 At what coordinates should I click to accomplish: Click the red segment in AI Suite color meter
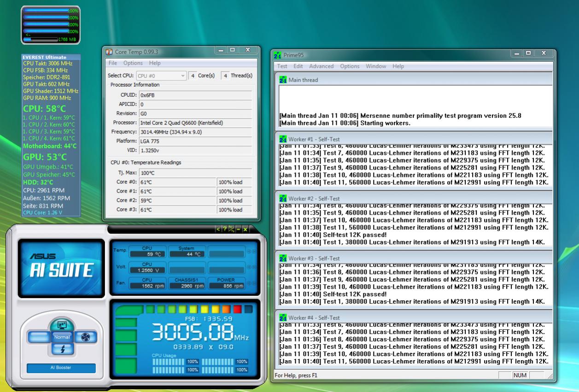[x=238, y=309]
